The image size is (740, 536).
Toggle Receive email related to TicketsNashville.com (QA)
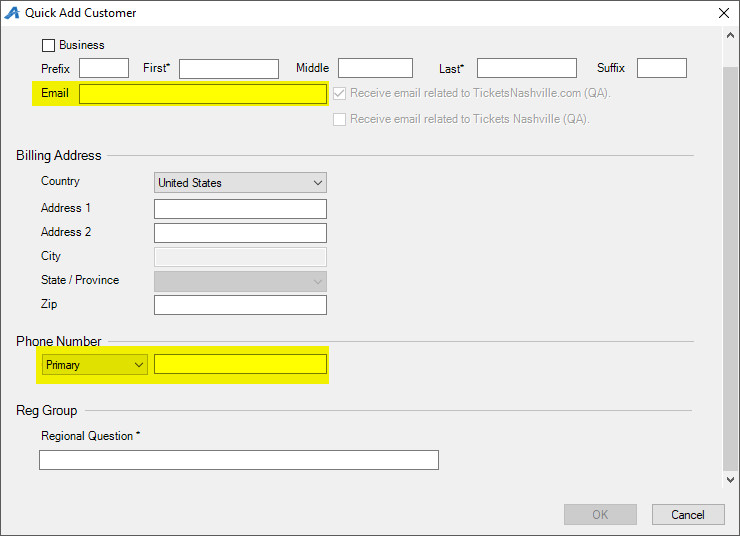click(x=339, y=93)
